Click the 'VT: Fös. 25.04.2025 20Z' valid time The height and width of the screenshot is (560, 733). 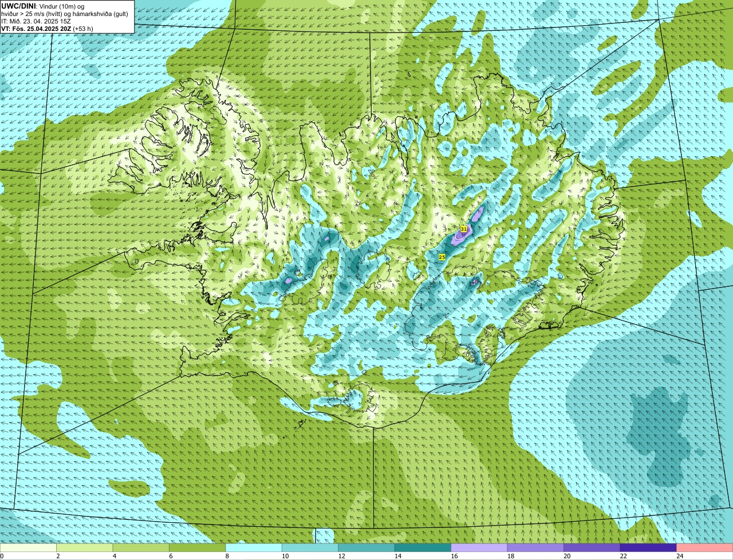tap(36, 29)
